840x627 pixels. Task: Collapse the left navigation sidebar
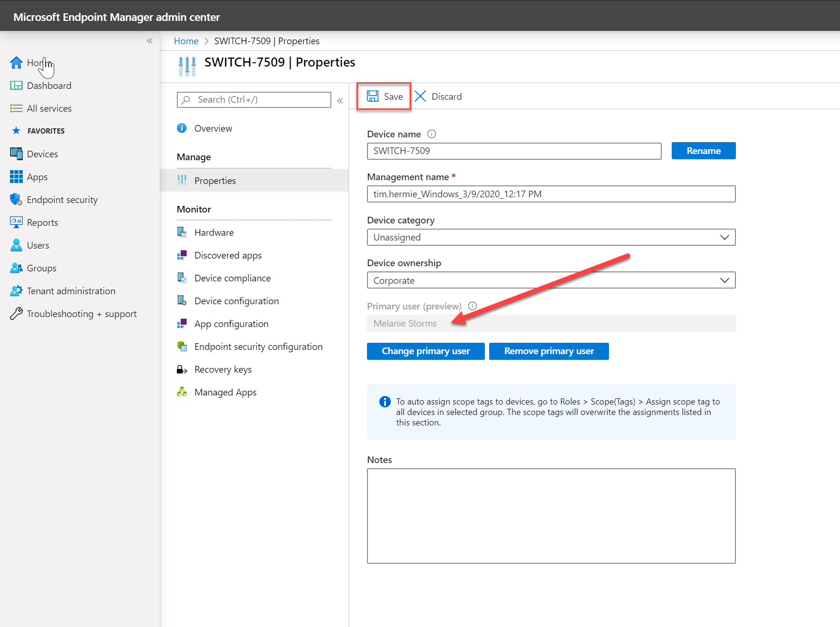[x=150, y=41]
